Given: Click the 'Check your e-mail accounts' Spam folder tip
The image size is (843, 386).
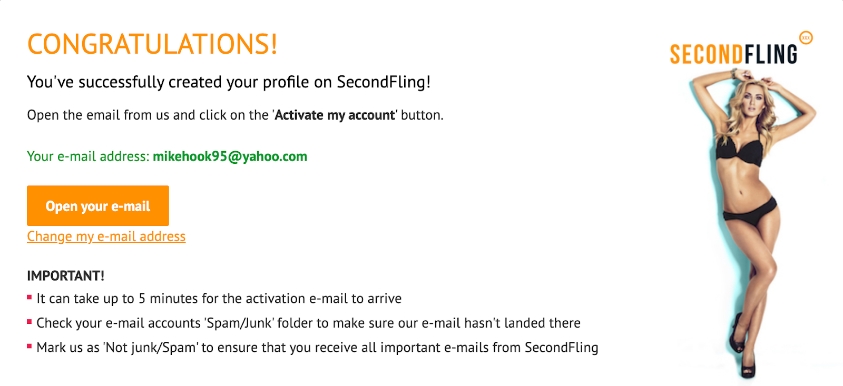Looking at the screenshot, I should 309,323.
